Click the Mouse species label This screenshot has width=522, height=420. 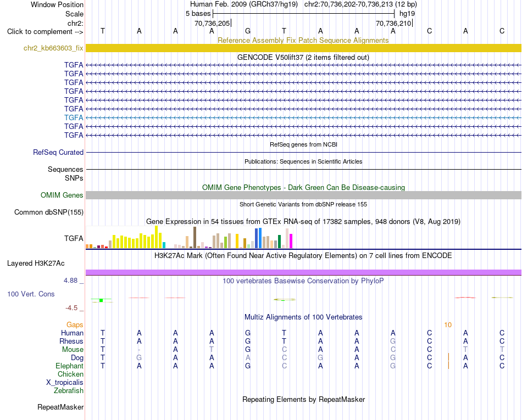(73, 350)
